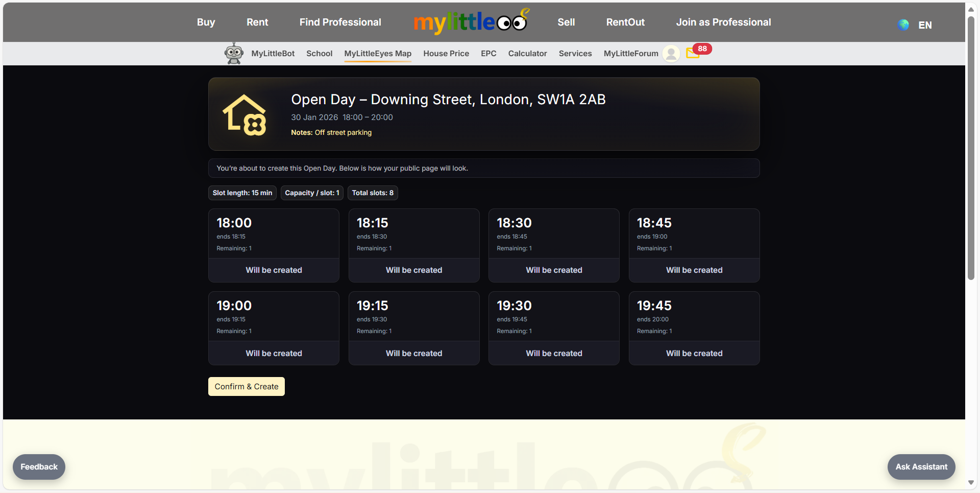Open Join as Professional link

(723, 22)
